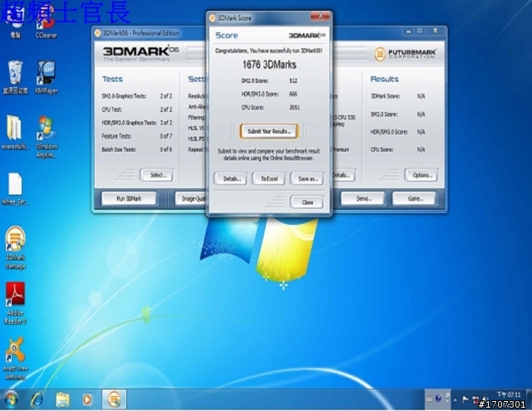Click Save as in the score dialog
This screenshot has height=411, width=532.
pyautogui.click(x=308, y=179)
